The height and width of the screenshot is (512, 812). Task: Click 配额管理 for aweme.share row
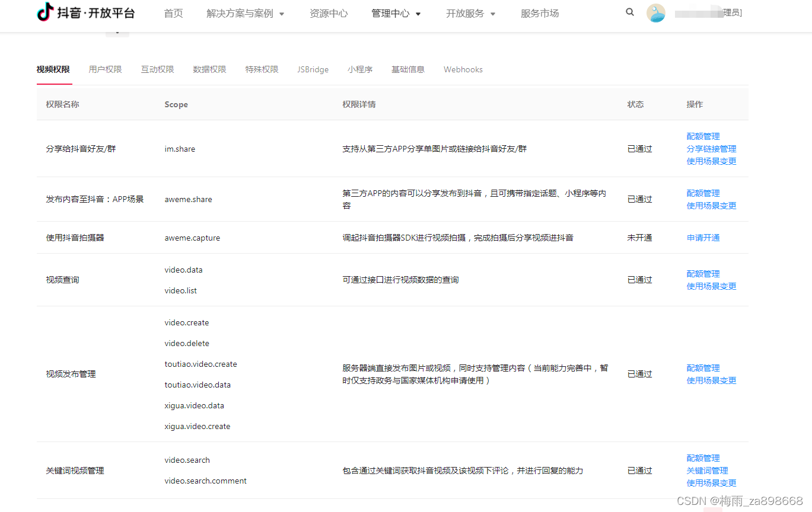703,193
